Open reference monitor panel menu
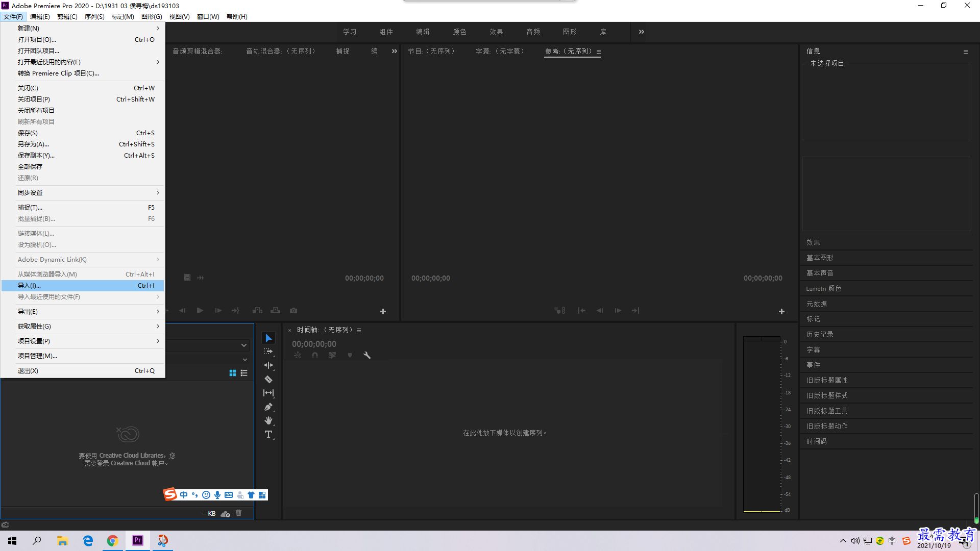This screenshot has height=551, width=980. click(x=599, y=52)
